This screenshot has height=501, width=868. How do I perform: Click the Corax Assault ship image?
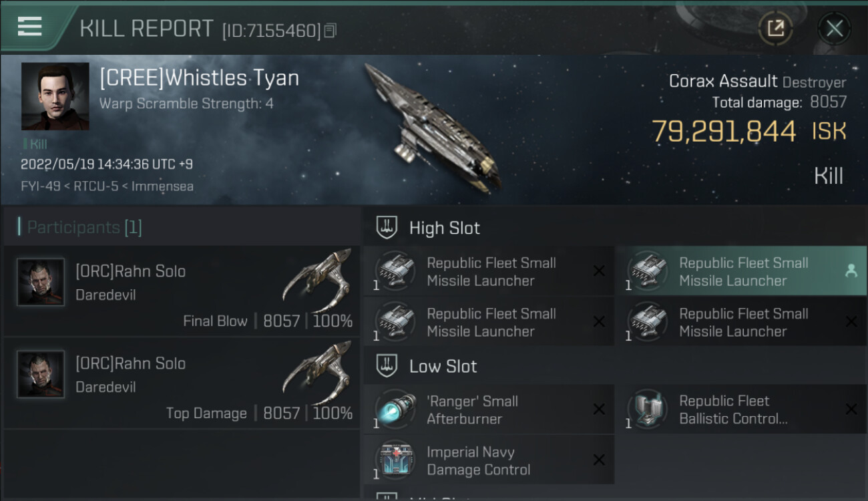coord(433,126)
